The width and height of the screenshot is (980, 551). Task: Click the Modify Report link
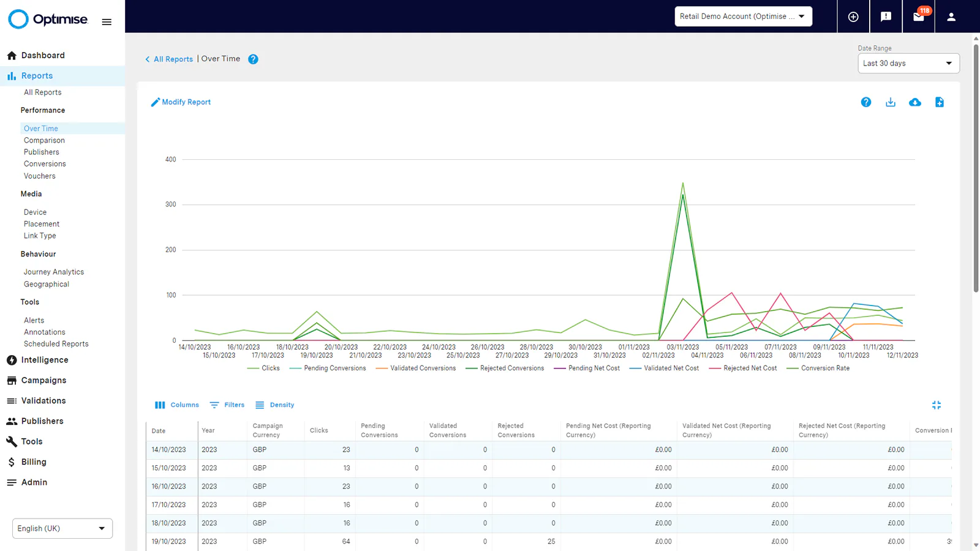pos(181,102)
